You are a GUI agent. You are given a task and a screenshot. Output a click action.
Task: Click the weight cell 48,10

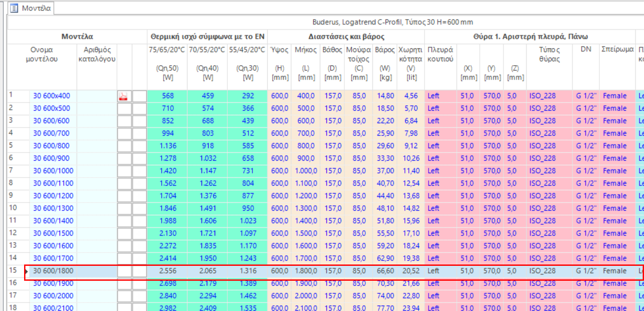385,208
